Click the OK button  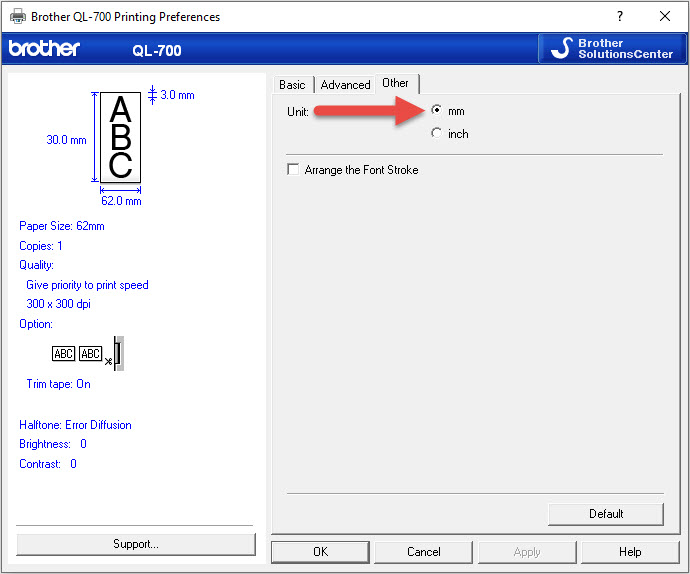320,551
